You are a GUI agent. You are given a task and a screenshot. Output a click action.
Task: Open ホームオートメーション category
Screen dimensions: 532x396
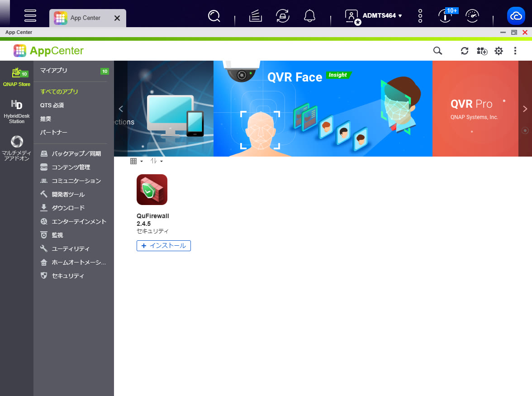point(73,262)
